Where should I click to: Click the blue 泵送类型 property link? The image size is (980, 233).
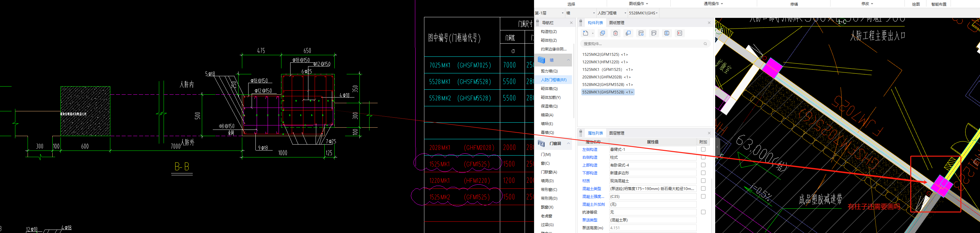(590, 220)
